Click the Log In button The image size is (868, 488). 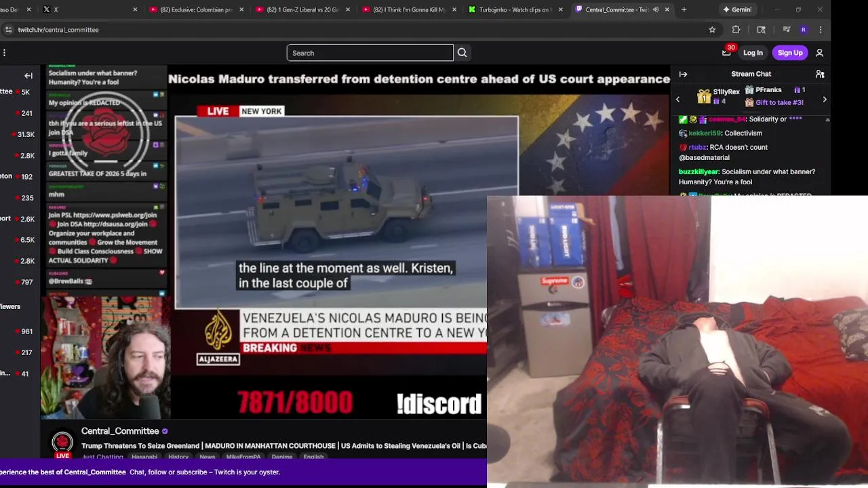click(753, 53)
